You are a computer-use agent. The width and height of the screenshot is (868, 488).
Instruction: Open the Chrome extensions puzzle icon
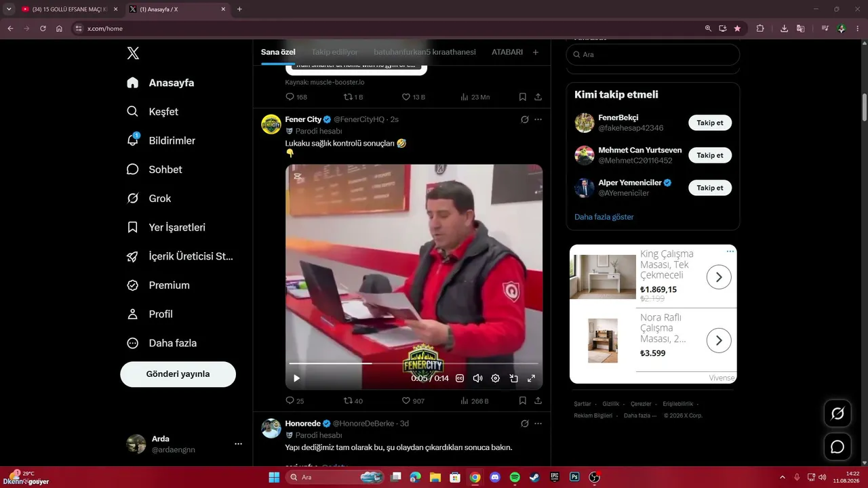coord(760,28)
